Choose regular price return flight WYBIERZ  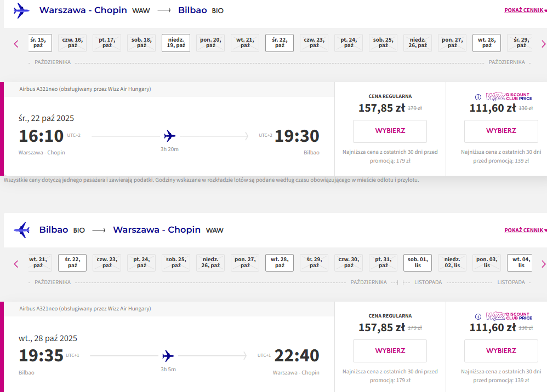[390, 351]
